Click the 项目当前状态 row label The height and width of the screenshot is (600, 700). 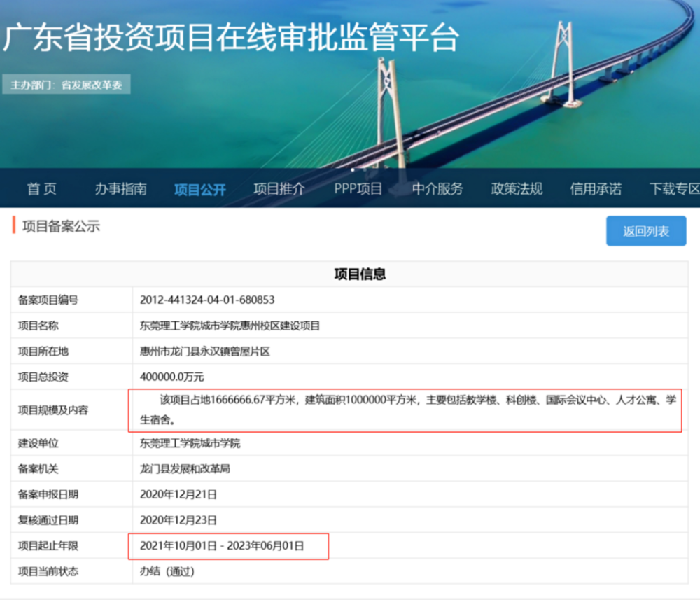click(48, 571)
